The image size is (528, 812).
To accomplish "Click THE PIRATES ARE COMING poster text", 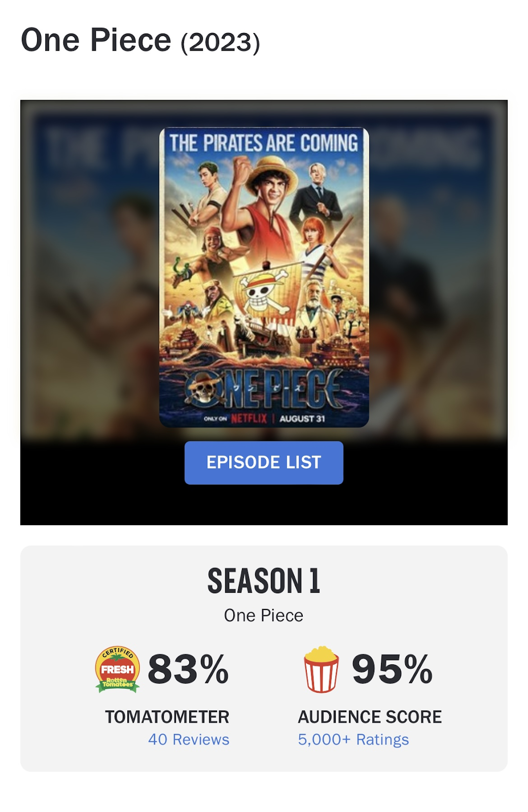I will point(264,143).
